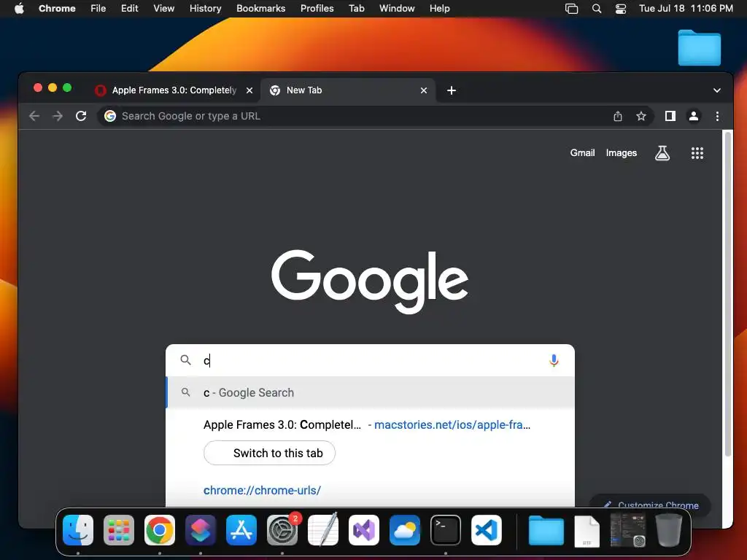Open the minimized window thumbnail in dock
The image size is (747, 560).
pyautogui.click(x=628, y=530)
